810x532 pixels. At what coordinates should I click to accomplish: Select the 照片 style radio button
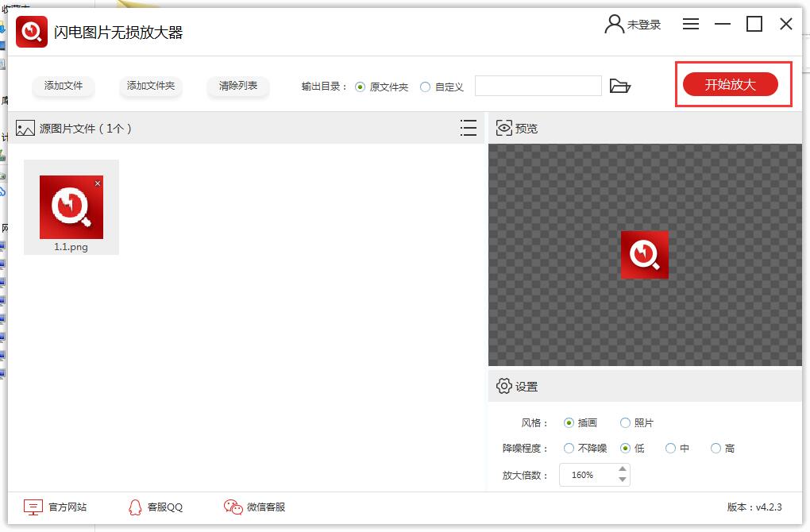pyautogui.click(x=626, y=422)
